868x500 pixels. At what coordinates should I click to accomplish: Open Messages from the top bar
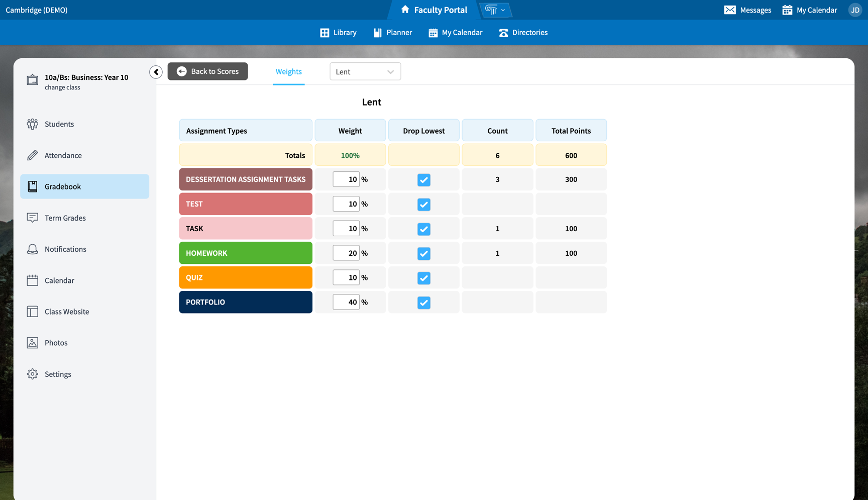(x=747, y=10)
